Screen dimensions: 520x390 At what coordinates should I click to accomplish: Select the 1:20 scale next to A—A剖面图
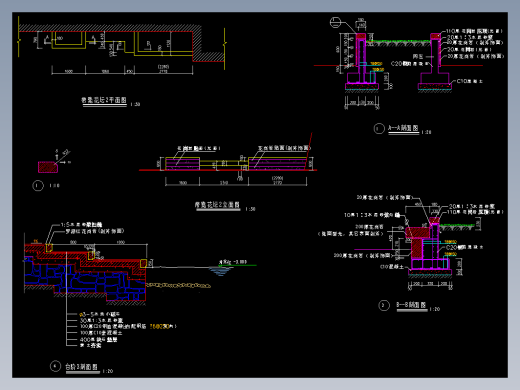click(x=426, y=132)
